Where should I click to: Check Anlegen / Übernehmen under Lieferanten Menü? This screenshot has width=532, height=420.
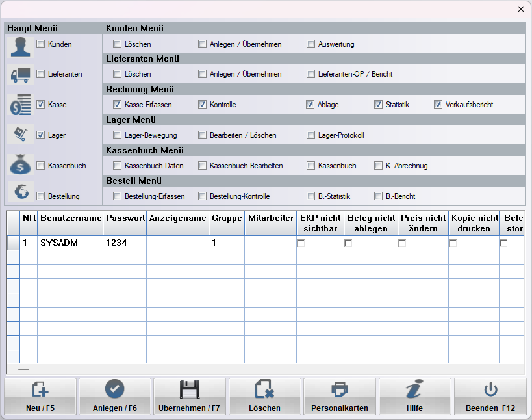coord(203,73)
